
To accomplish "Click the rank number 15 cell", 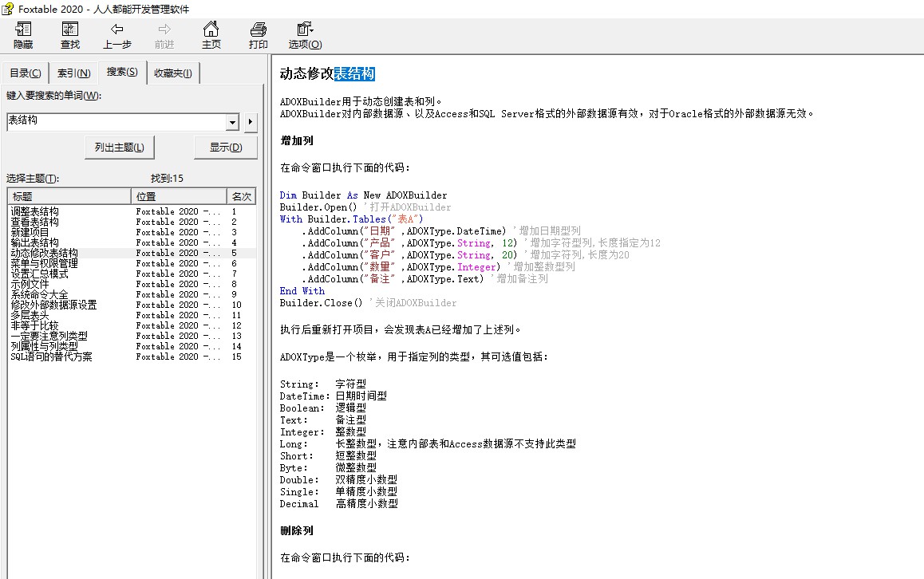I will [x=237, y=357].
